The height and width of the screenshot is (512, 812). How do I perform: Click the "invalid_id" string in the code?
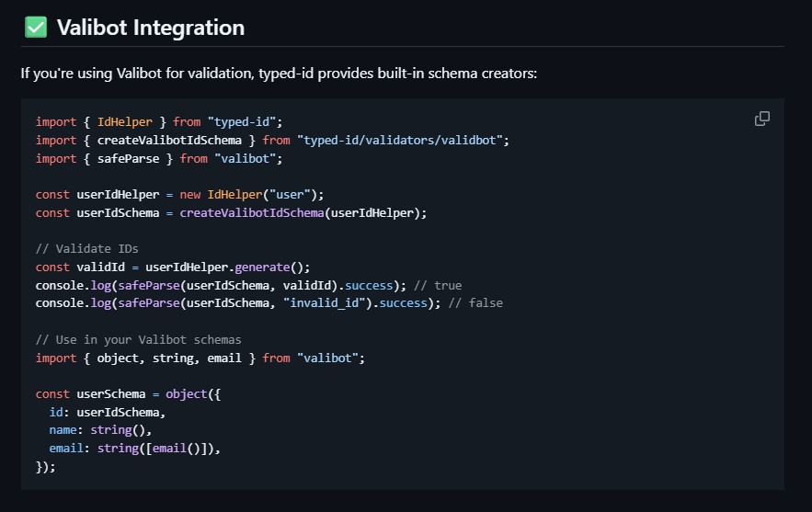click(x=325, y=303)
